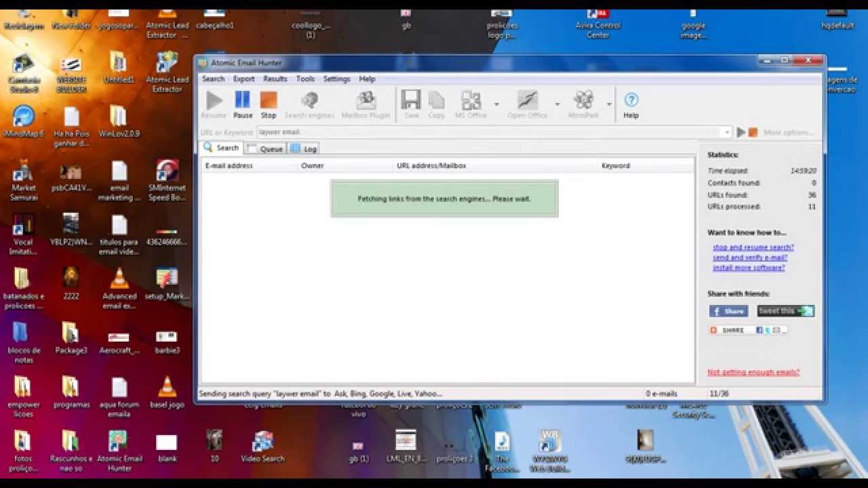
Task: Open the 'stop and resume search?' link
Action: [x=753, y=247]
